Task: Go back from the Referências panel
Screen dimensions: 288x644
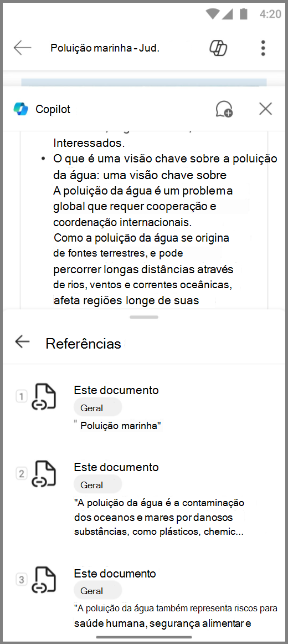Action: pyautogui.click(x=22, y=341)
